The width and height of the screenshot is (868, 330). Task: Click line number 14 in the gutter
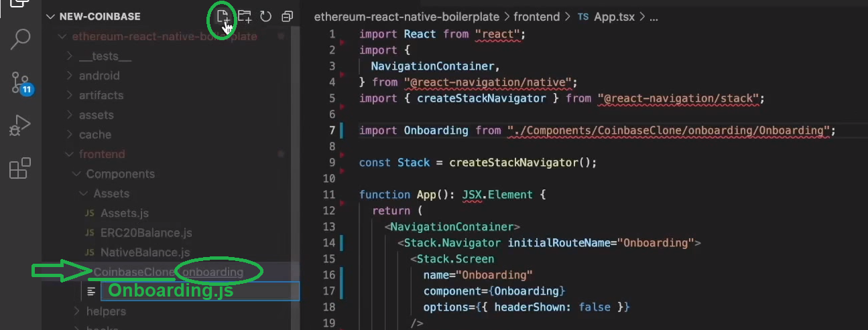[x=328, y=243]
